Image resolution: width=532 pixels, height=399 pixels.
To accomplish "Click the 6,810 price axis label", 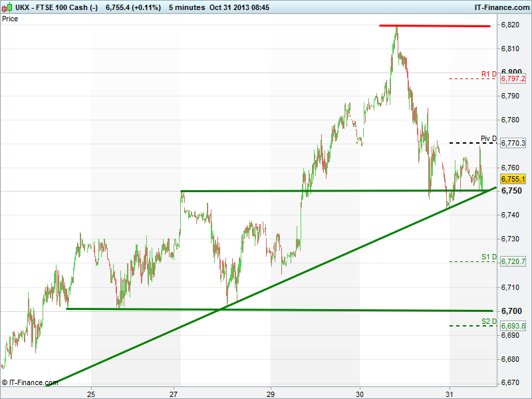I will (x=510, y=49).
